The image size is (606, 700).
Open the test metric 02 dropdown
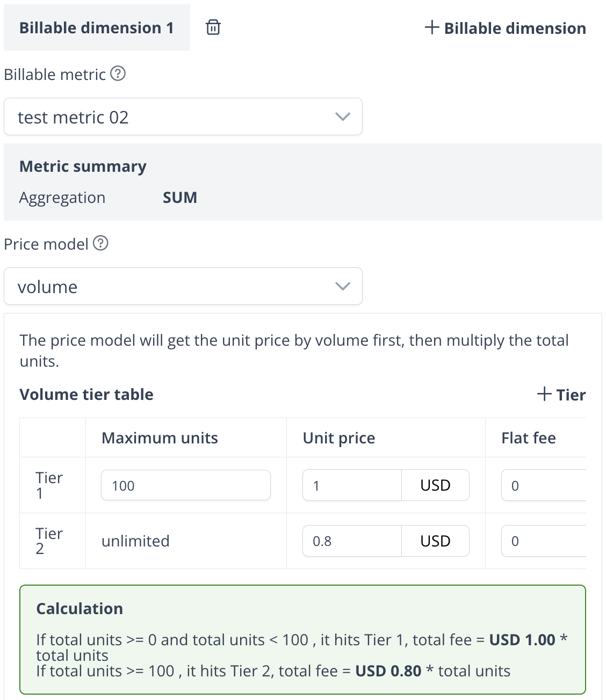[183, 117]
